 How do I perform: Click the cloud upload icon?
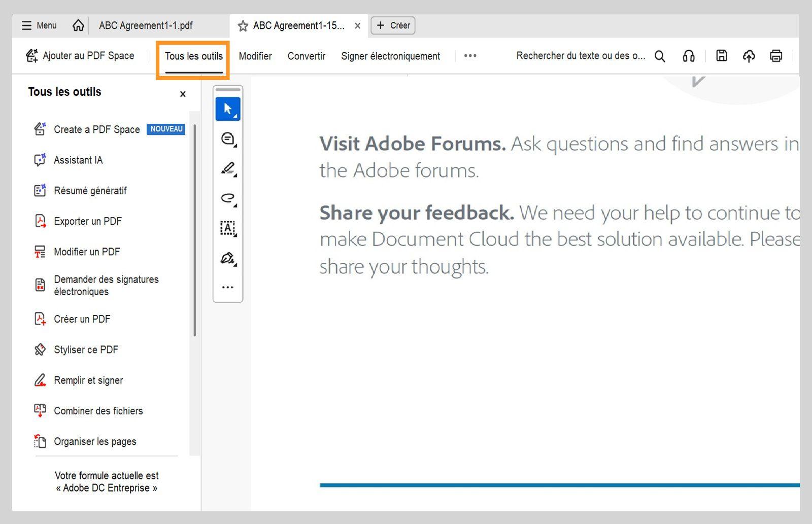click(x=749, y=56)
